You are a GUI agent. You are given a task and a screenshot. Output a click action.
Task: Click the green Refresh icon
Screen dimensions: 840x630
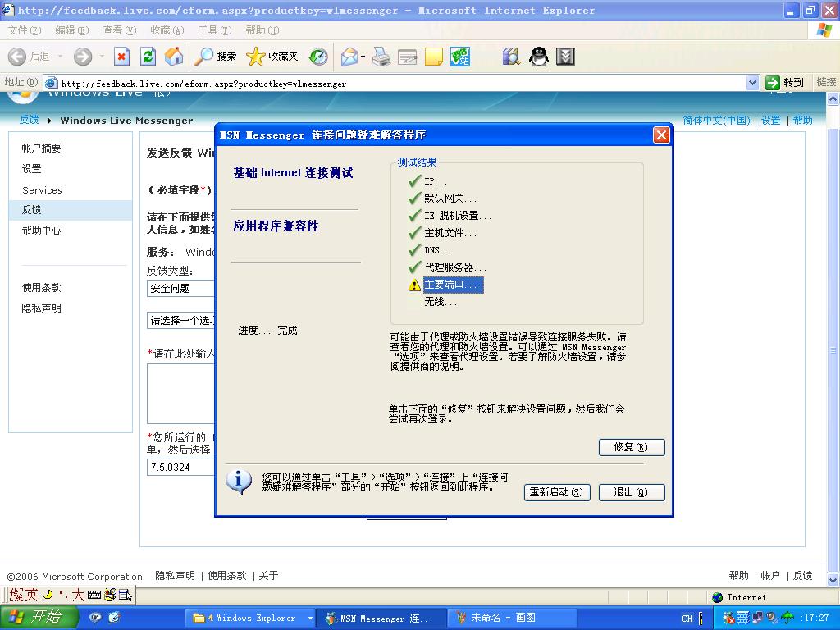(x=148, y=57)
